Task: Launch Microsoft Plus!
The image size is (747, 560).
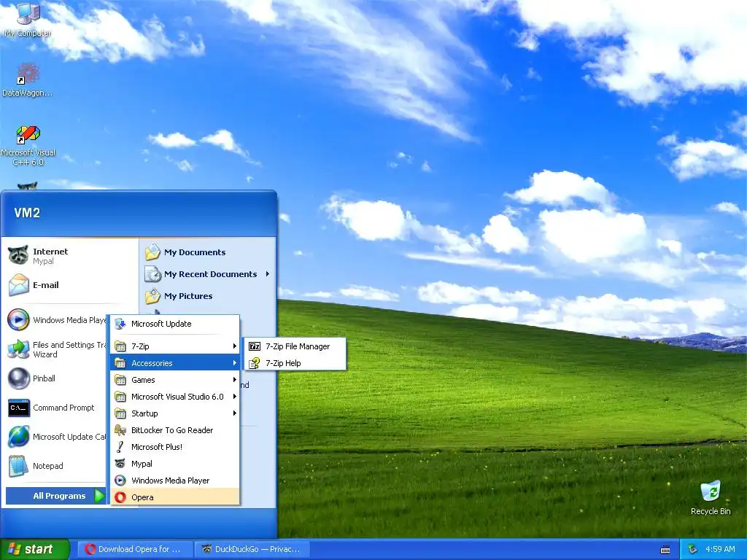Action: [175, 447]
